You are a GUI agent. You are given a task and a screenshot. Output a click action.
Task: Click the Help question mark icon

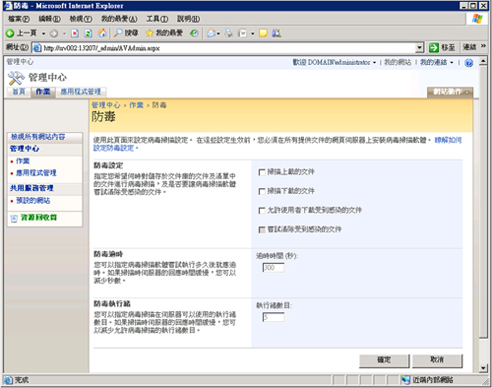[469, 63]
